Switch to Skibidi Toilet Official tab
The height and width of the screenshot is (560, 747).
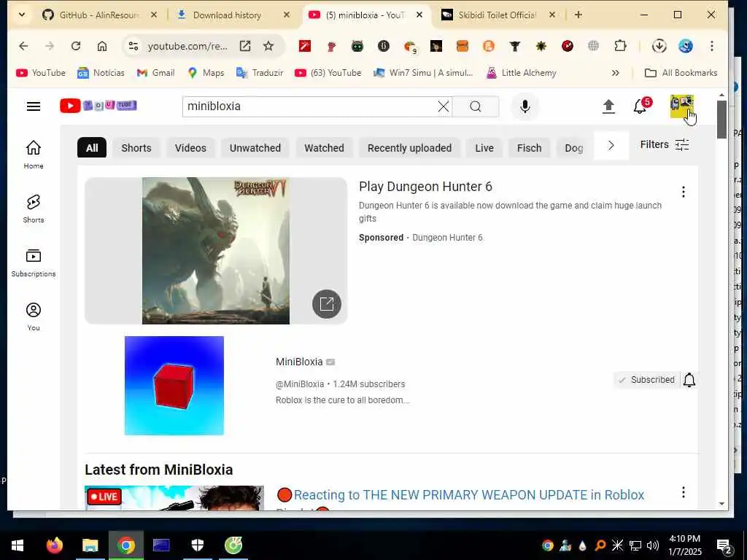498,15
